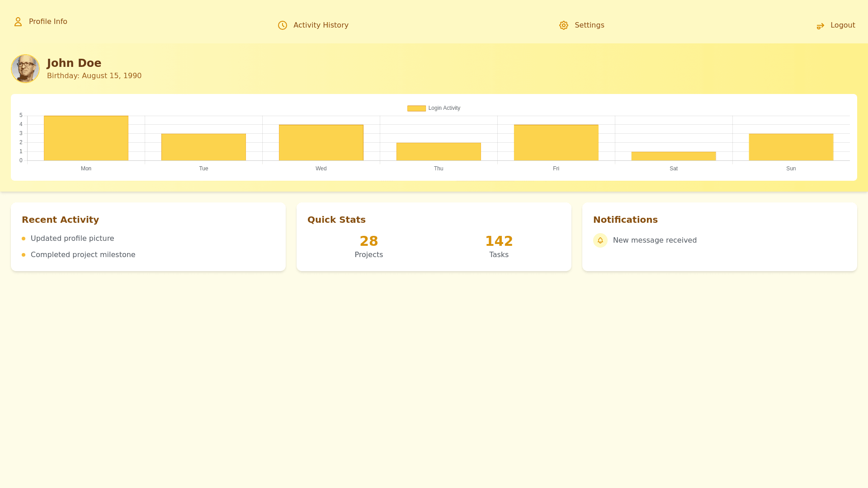Select the New message received notification
The width and height of the screenshot is (868, 488).
654,240
